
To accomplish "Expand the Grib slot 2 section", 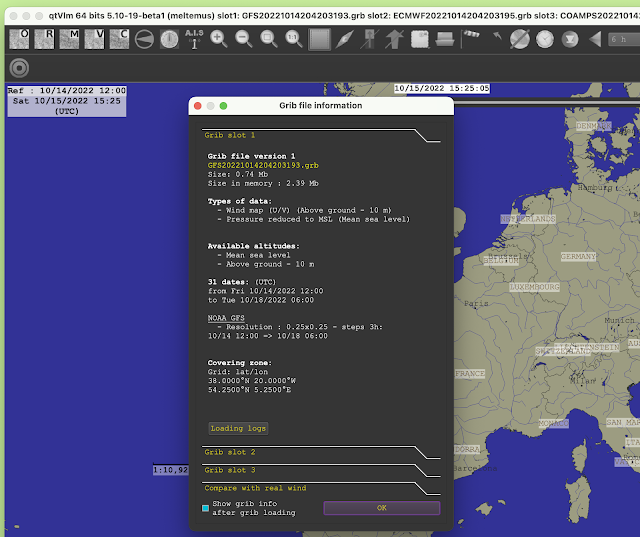I will [230, 452].
